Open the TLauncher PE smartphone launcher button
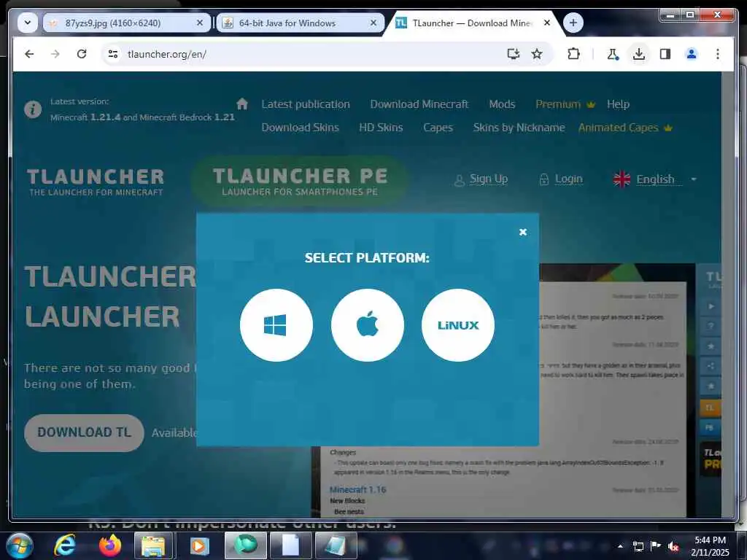 click(300, 181)
